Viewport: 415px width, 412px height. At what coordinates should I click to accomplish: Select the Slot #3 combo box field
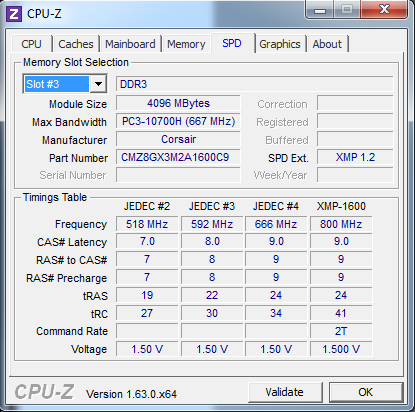click(65, 84)
